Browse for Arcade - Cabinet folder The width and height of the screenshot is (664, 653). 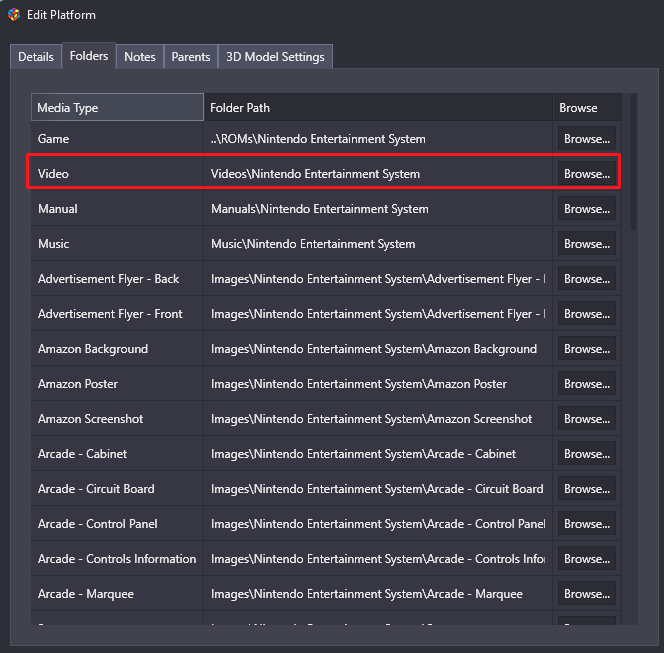587,454
